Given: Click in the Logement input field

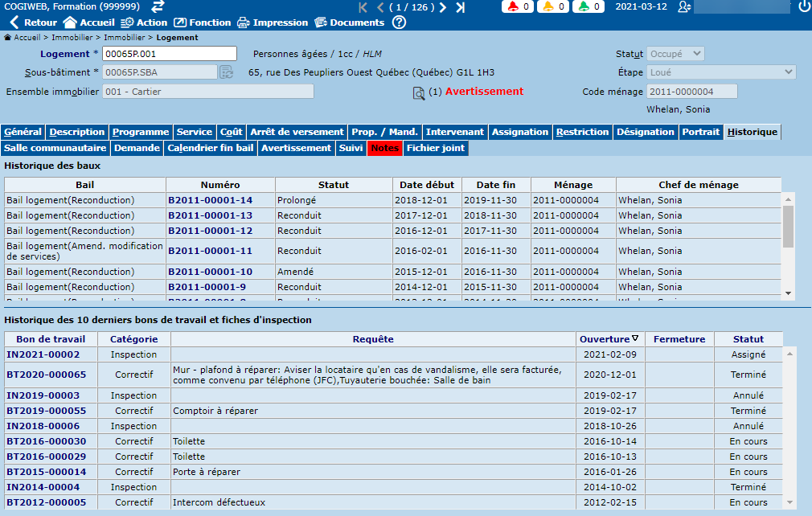Looking at the screenshot, I should 170,54.
